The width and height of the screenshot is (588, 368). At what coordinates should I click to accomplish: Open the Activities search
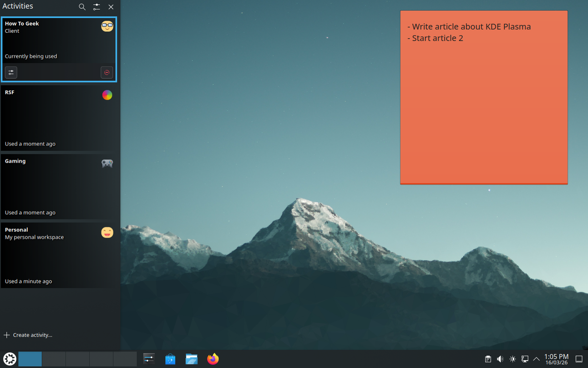(82, 7)
